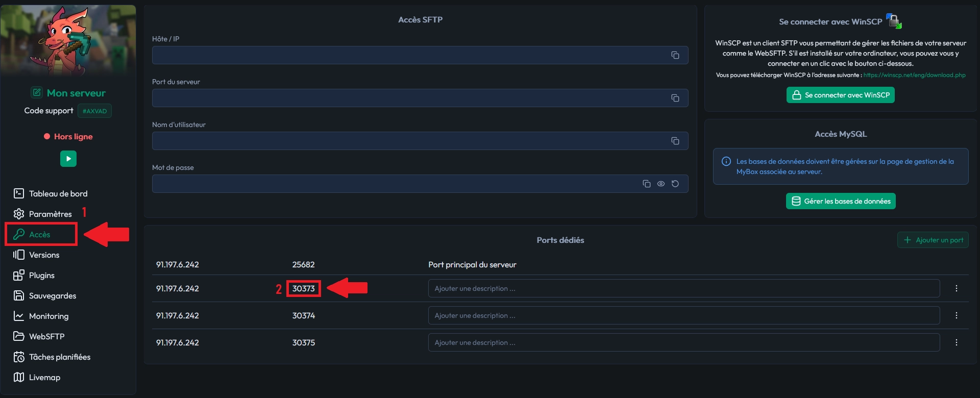The image size is (980, 398).
Task: Copy the Hôte / IP field value
Action: [x=675, y=55]
